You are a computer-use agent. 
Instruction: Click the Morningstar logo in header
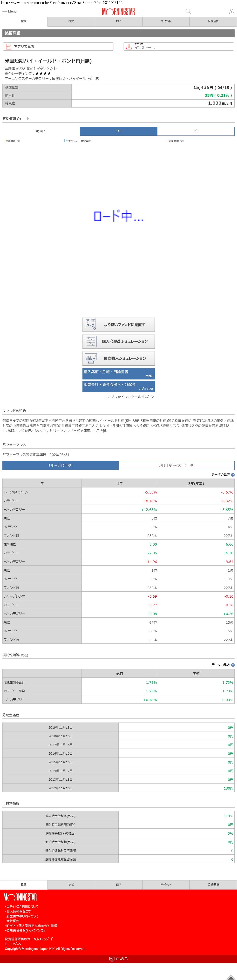(118, 11)
